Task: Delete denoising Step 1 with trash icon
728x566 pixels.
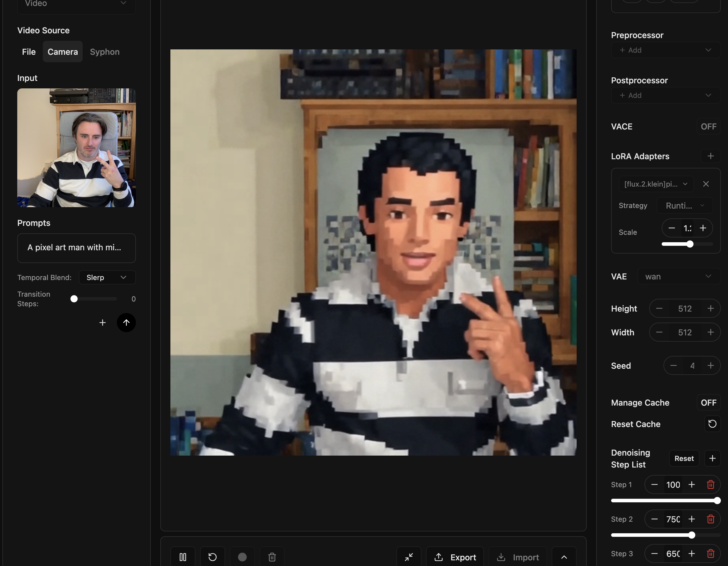Action: click(x=710, y=484)
